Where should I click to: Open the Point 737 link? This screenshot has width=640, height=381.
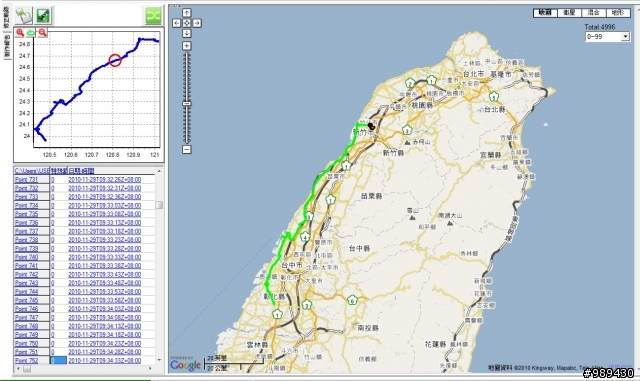[26, 231]
